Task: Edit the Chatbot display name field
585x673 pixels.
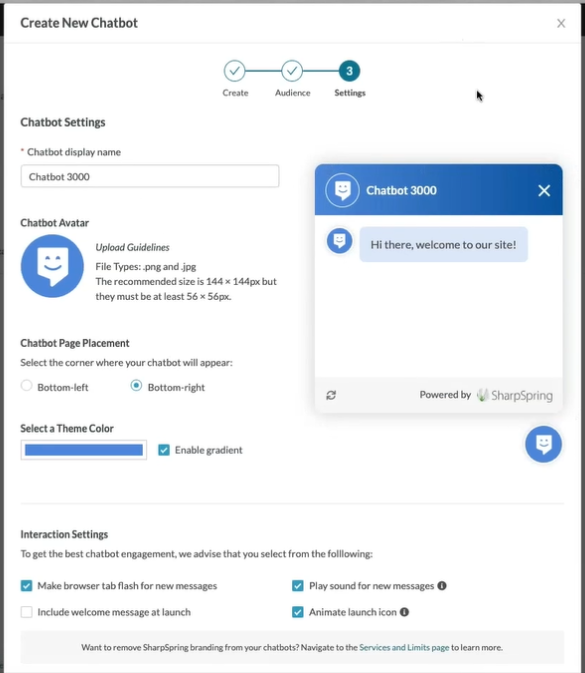Action: (x=150, y=176)
